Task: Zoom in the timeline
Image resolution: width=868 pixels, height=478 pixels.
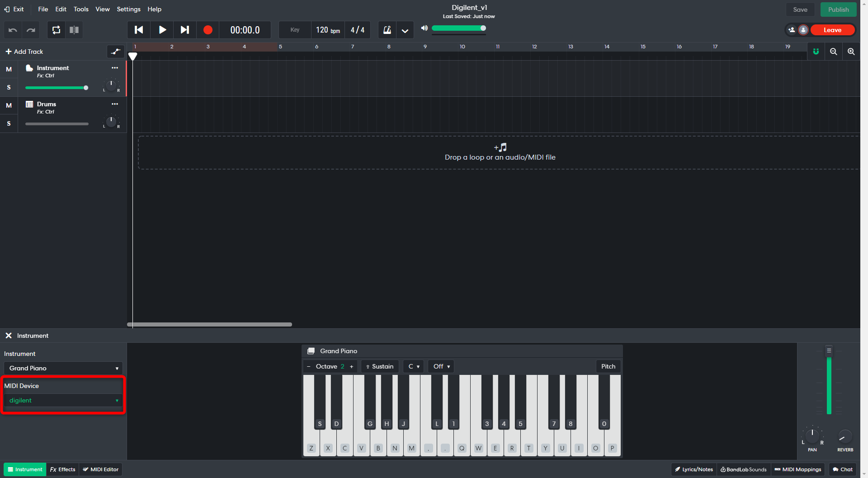Action: 851,52
